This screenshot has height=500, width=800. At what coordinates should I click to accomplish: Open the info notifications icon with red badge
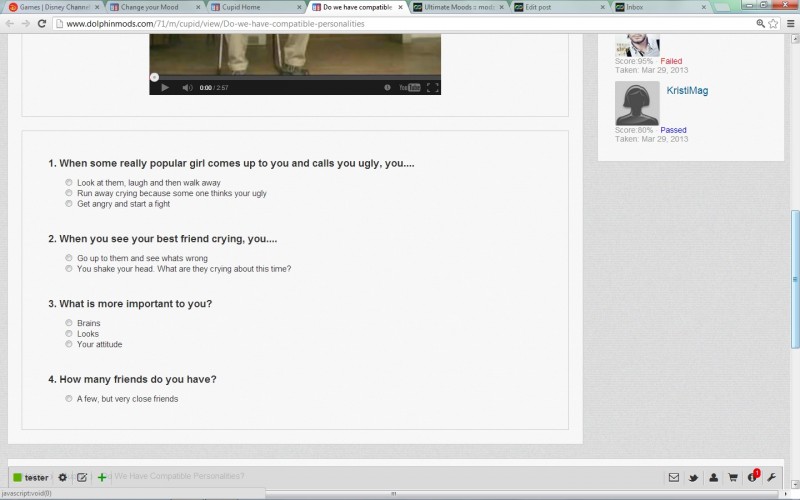click(753, 477)
